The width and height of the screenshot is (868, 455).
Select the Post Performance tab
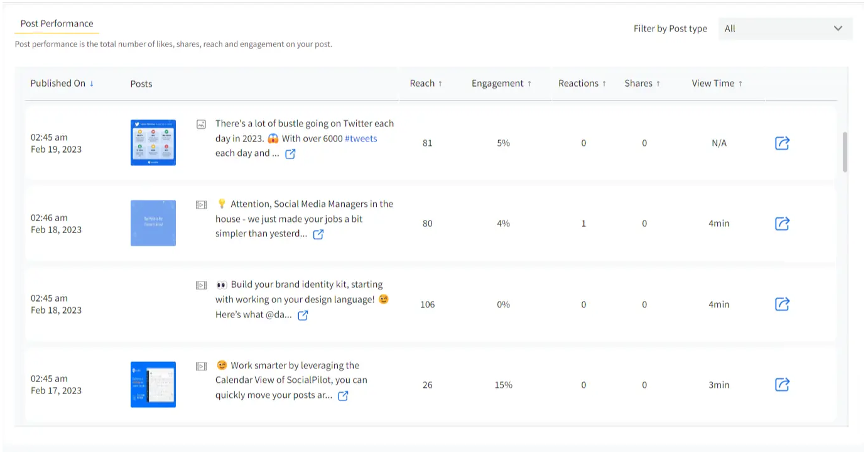[x=57, y=24]
